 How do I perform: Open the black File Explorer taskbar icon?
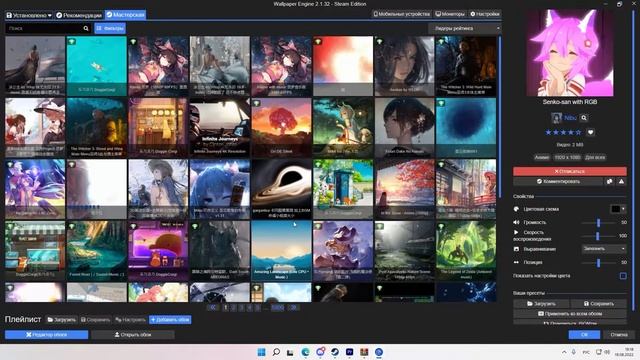tap(290, 352)
